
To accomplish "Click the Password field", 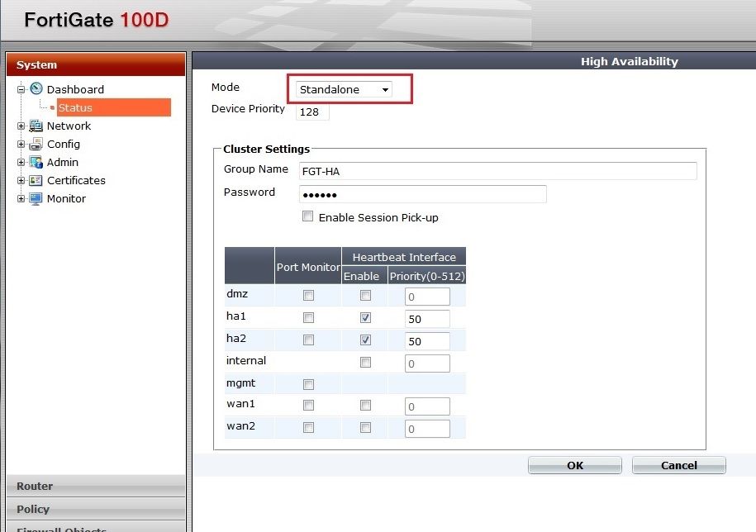I will (x=423, y=194).
